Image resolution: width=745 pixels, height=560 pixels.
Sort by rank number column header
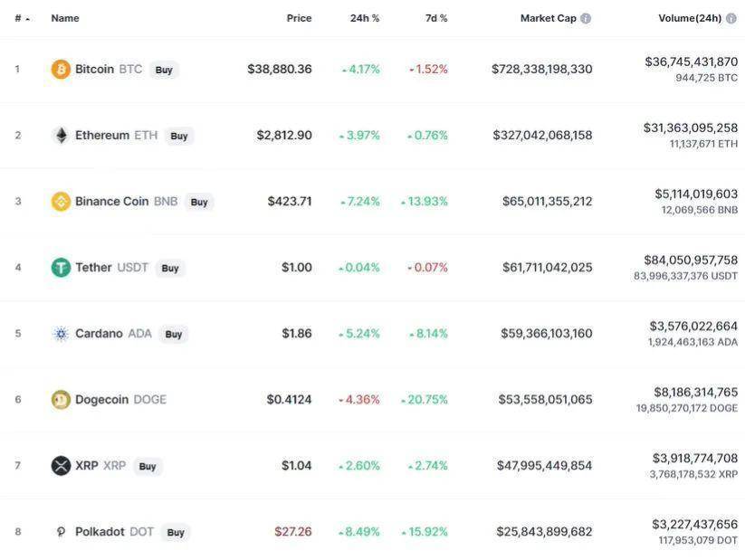pyautogui.click(x=22, y=18)
